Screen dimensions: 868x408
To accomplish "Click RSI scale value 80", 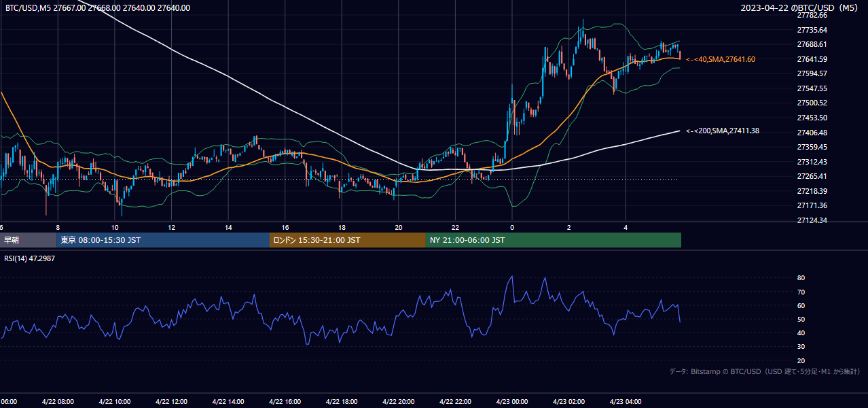I will (x=801, y=278).
